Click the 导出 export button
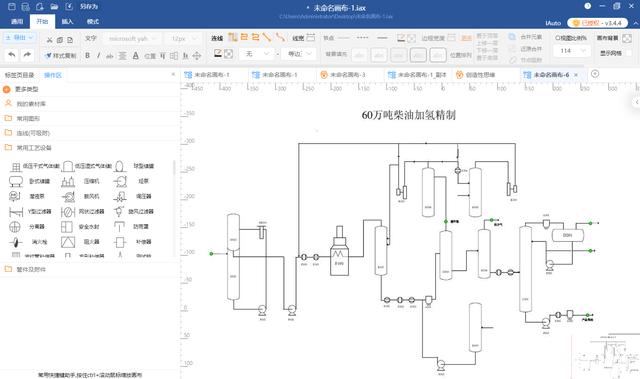This screenshot has width=640, height=379. 19,38
